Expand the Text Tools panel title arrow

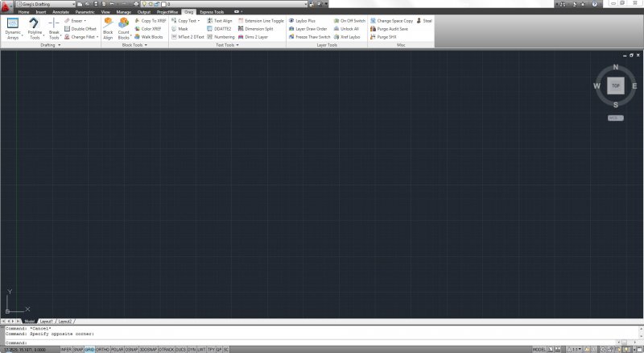tap(237, 45)
